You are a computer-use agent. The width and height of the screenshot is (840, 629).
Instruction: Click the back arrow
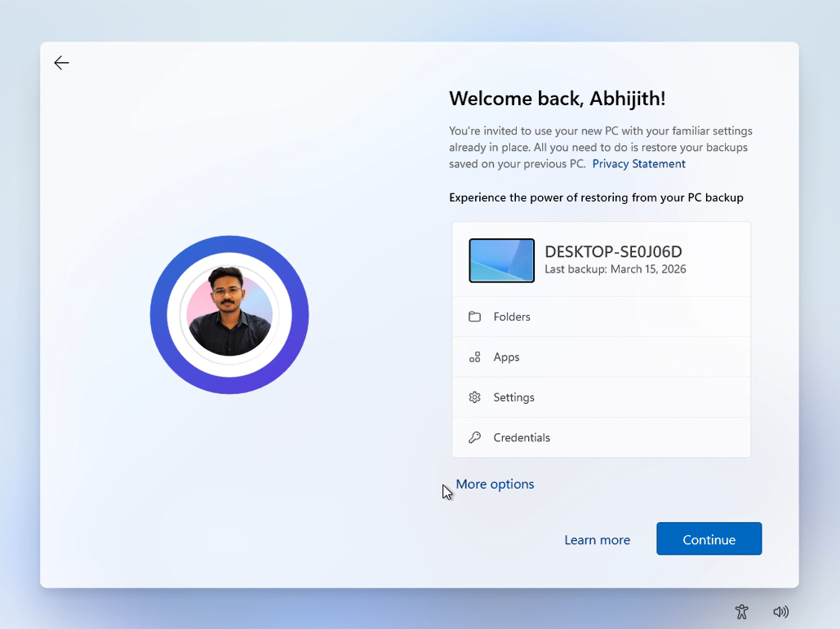pos(61,62)
